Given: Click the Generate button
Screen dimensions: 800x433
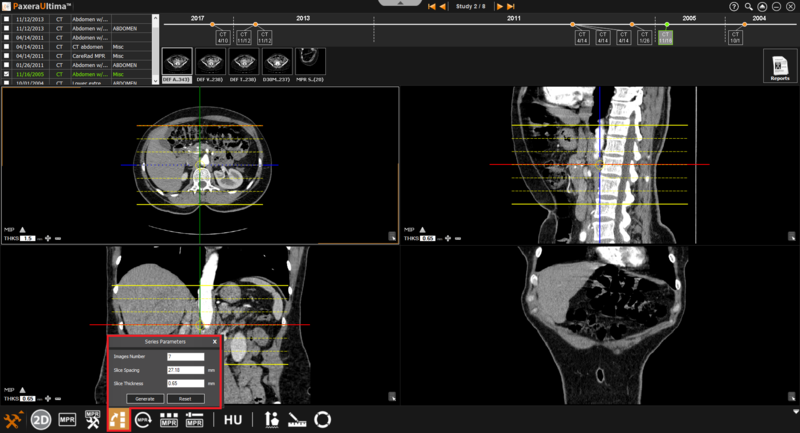Looking at the screenshot, I should coord(143,398).
